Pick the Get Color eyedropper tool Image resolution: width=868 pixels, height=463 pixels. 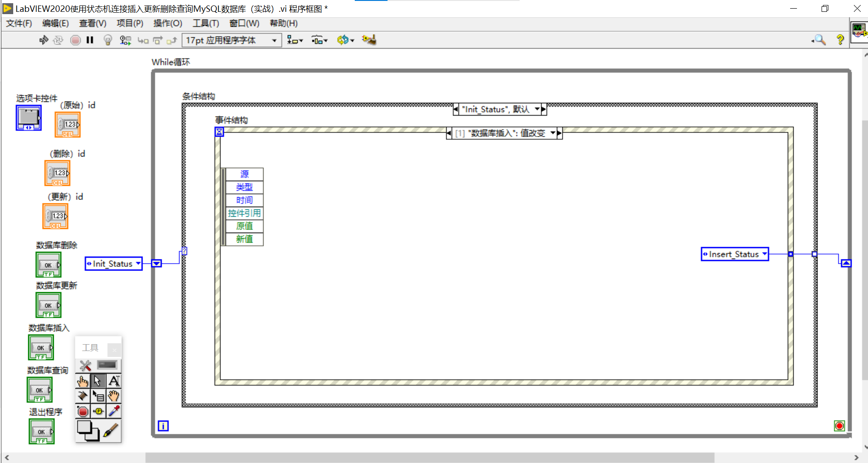click(114, 411)
